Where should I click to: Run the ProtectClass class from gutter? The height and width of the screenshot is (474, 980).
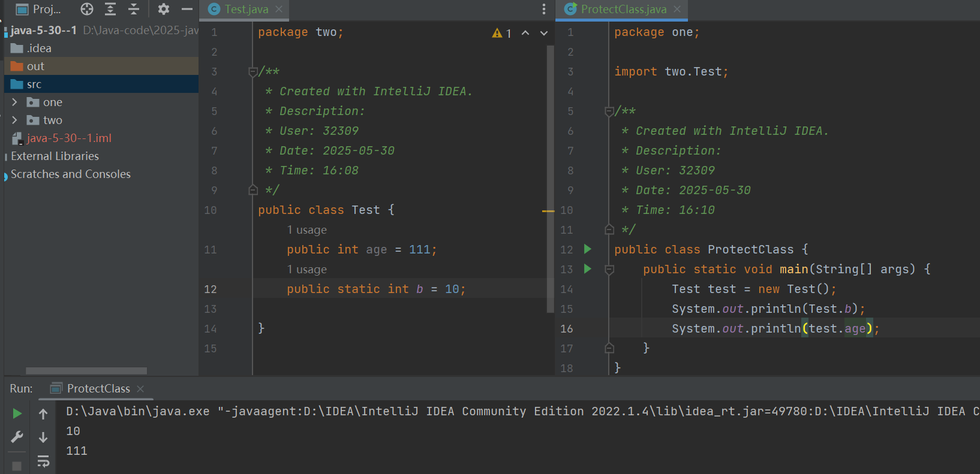click(588, 249)
